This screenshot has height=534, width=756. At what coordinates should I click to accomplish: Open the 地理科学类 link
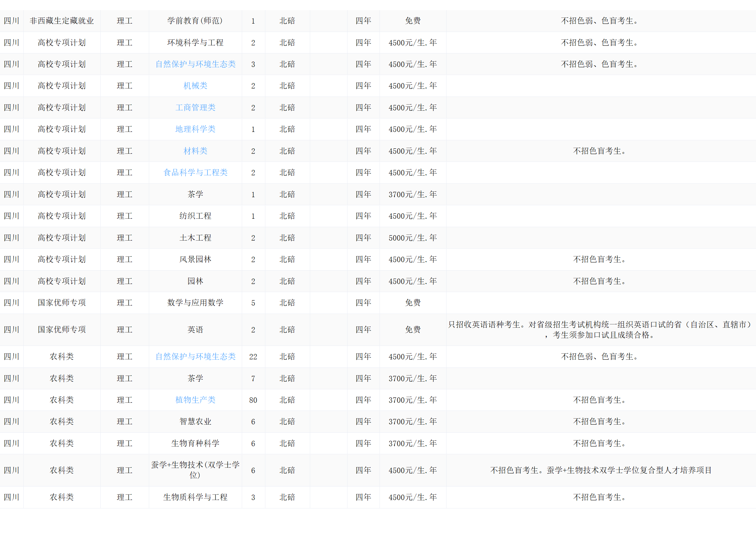tap(195, 129)
